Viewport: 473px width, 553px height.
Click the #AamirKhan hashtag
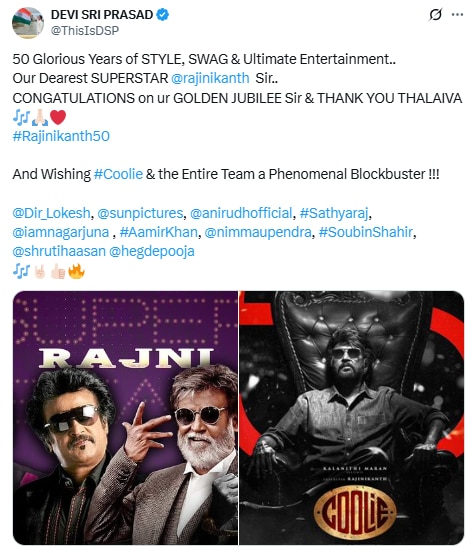159,232
